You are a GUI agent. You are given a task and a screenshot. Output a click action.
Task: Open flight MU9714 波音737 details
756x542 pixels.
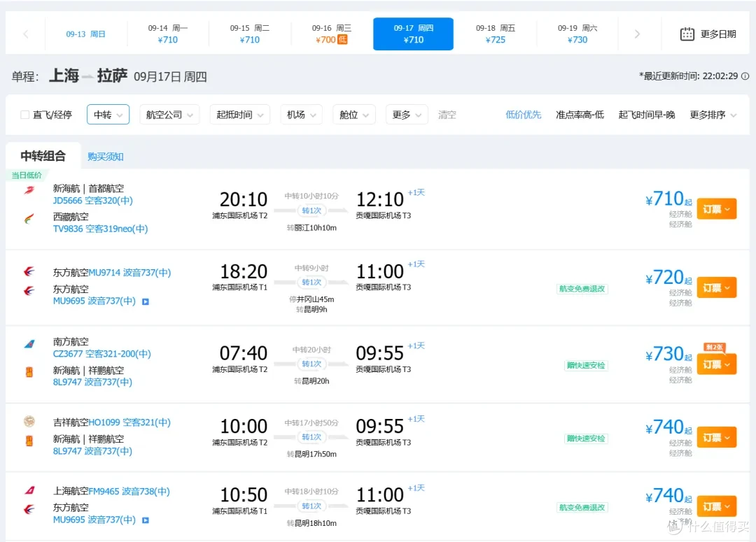[x=129, y=273]
